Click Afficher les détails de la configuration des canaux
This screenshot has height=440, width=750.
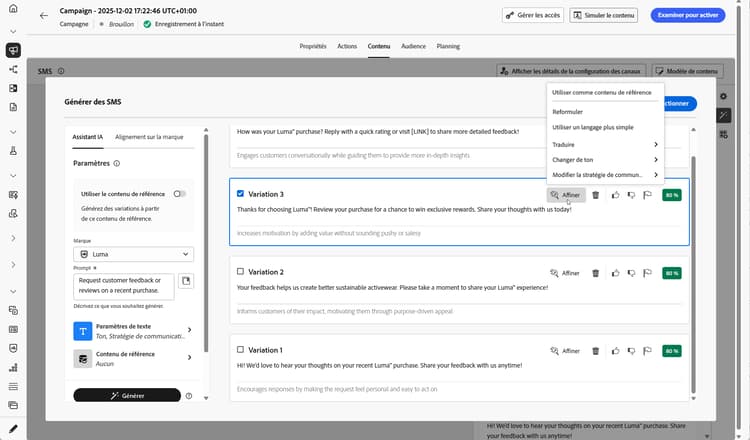(x=571, y=71)
